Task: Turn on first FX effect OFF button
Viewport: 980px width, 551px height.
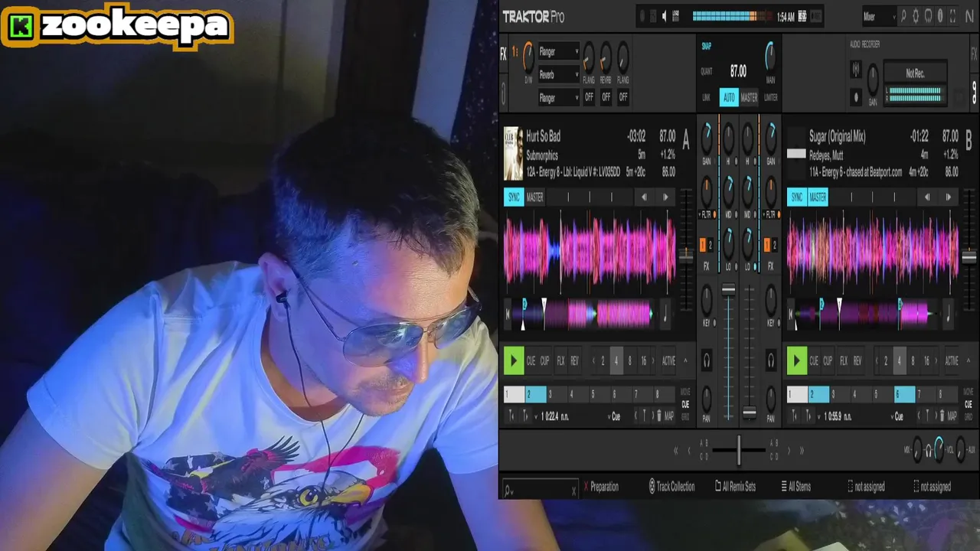Action: pyautogui.click(x=589, y=97)
